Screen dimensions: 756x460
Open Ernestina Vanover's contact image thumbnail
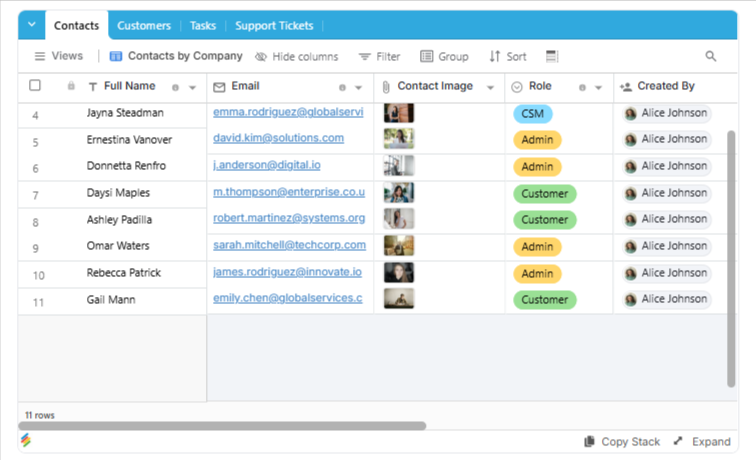click(x=399, y=139)
